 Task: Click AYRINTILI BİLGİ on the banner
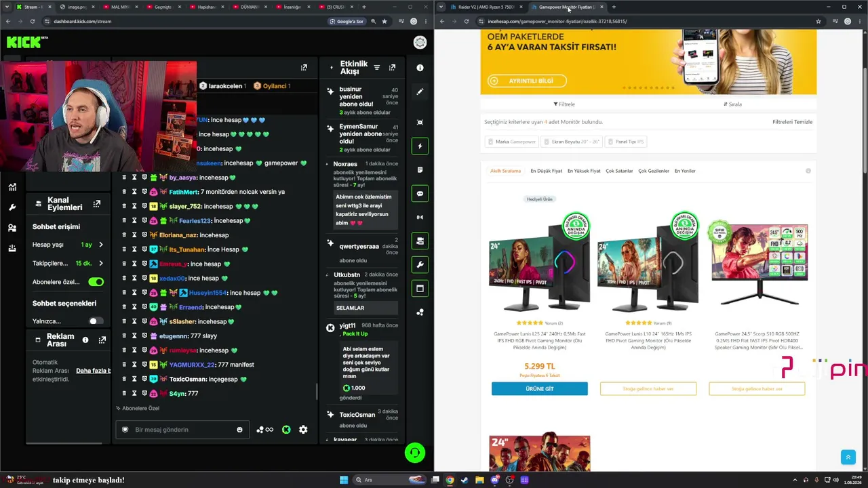[x=526, y=81]
